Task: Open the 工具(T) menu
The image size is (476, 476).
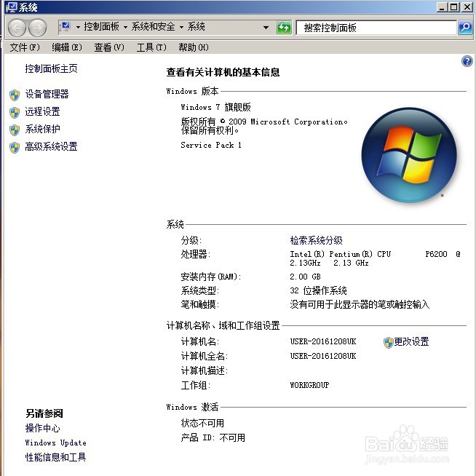Action: click(151, 47)
